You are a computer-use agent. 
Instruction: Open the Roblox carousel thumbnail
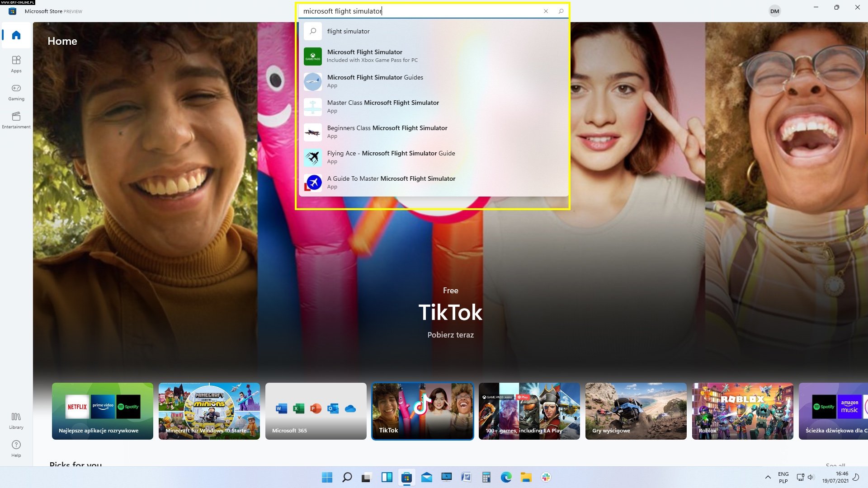pos(742,411)
